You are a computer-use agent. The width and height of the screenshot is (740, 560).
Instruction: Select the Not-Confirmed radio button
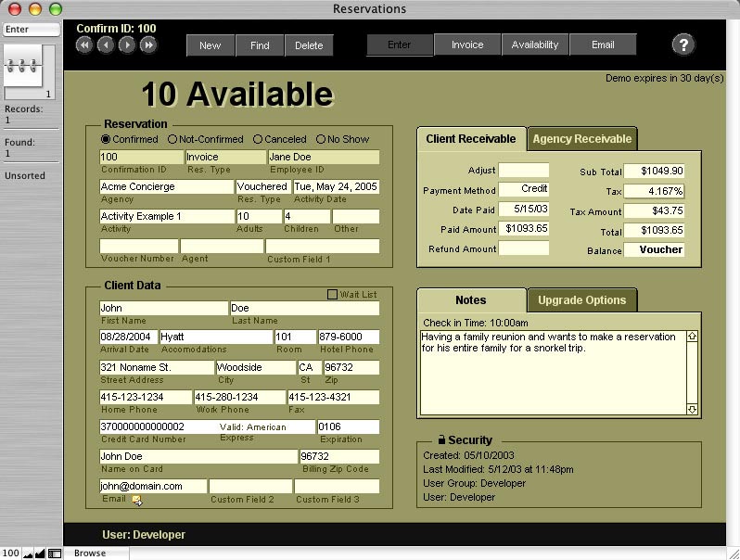[x=172, y=139]
